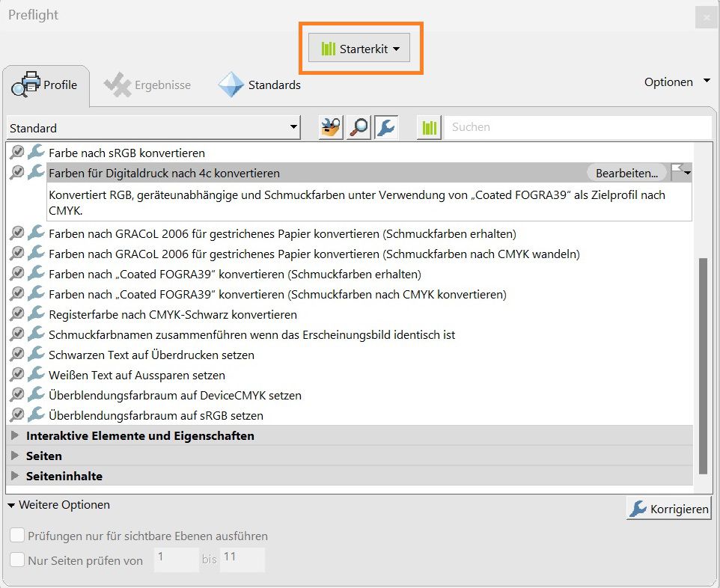Enable the 'Nur Seiten prüfen von' checkbox
The width and height of the screenshot is (720, 588).
[x=16, y=560]
